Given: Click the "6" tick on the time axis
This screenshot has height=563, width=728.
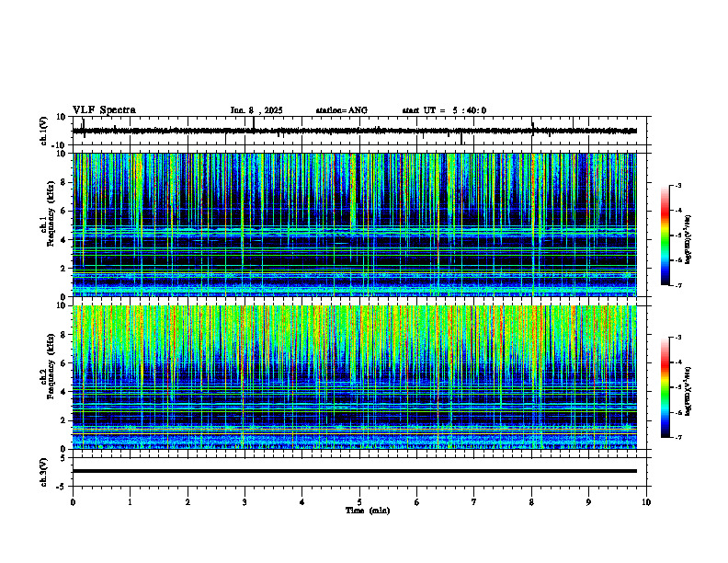Looking at the screenshot, I should click(417, 502).
